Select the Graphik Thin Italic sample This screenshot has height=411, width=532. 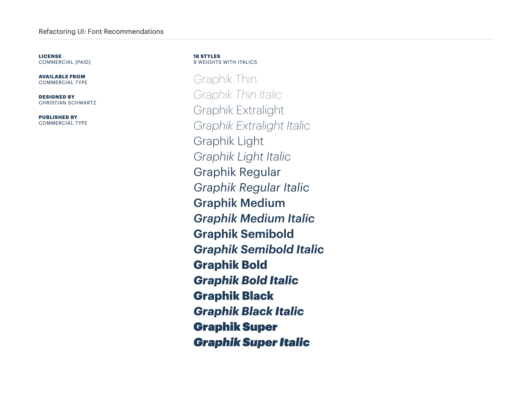tap(238, 95)
